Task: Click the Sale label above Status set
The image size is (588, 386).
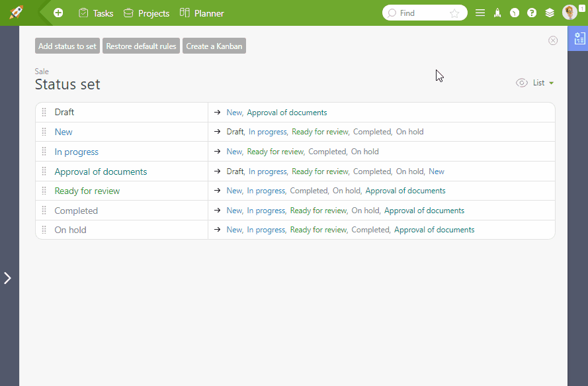Action: (x=42, y=72)
